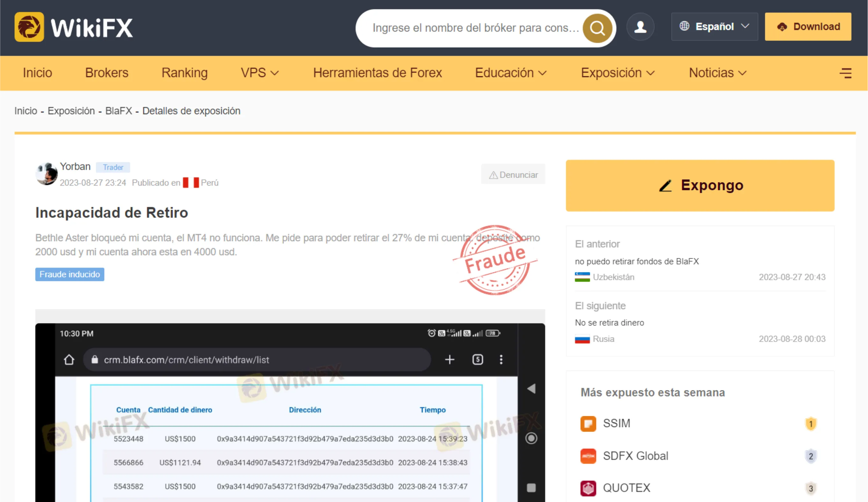Click the 'Más expuesto esta semana' heading
868x502 pixels.
pyautogui.click(x=653, y=392)
